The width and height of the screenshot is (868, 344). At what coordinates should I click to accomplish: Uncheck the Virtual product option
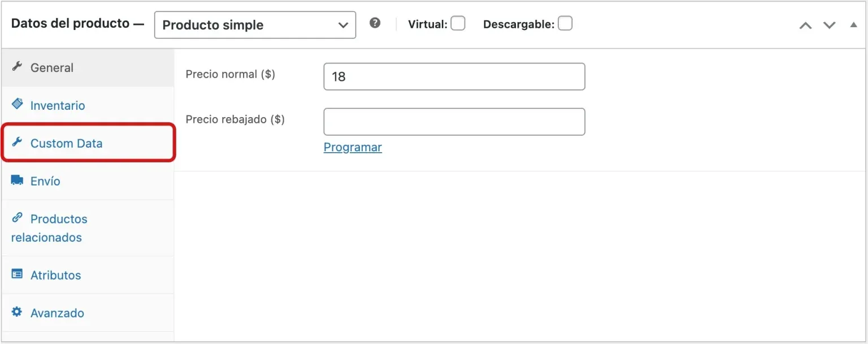click(x=458, y=23)
